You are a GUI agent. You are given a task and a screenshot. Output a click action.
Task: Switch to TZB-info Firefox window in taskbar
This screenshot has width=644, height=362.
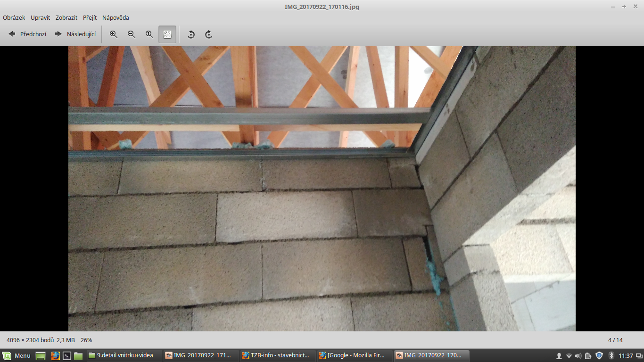(x=276, y=355)
